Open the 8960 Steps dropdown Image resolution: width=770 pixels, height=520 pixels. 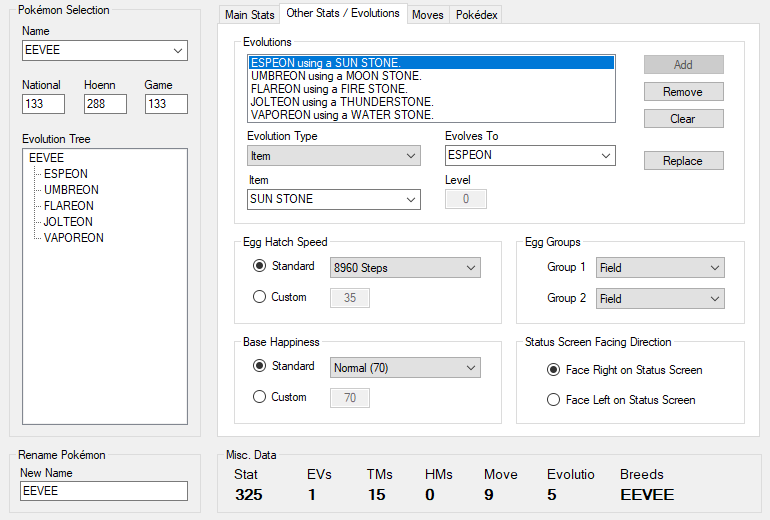click(x=405, y=268)
